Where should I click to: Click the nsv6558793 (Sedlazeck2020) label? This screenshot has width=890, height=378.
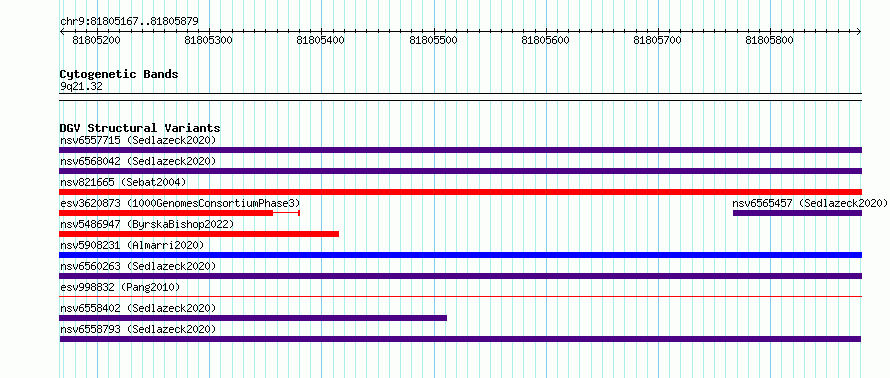coord(138,329)
